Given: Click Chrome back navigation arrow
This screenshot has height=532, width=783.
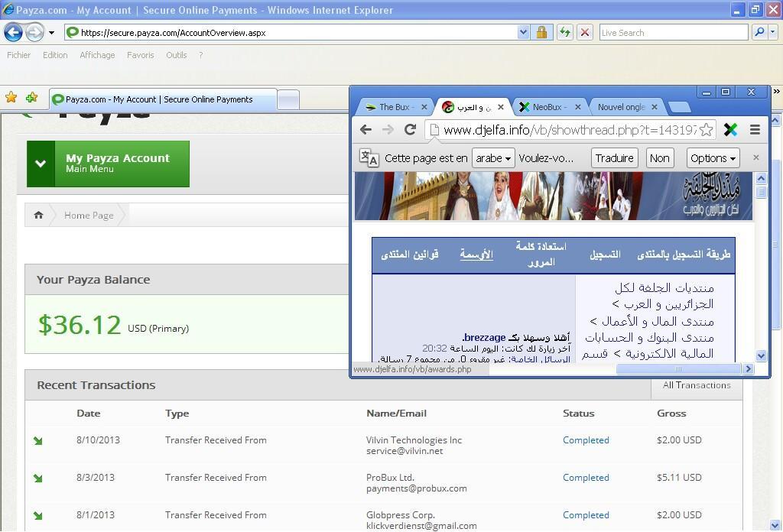Looking at the screenshot, I should (366, 130).
